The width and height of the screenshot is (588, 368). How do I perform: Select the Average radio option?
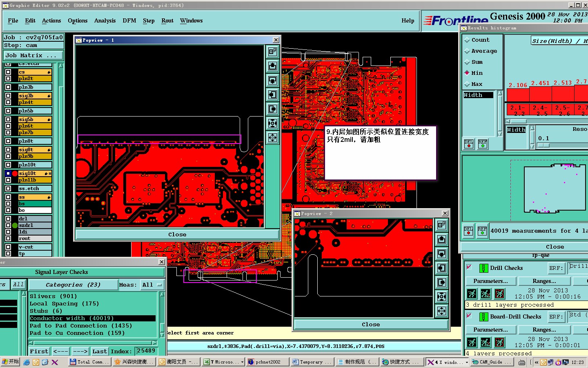tap(467, 51)
